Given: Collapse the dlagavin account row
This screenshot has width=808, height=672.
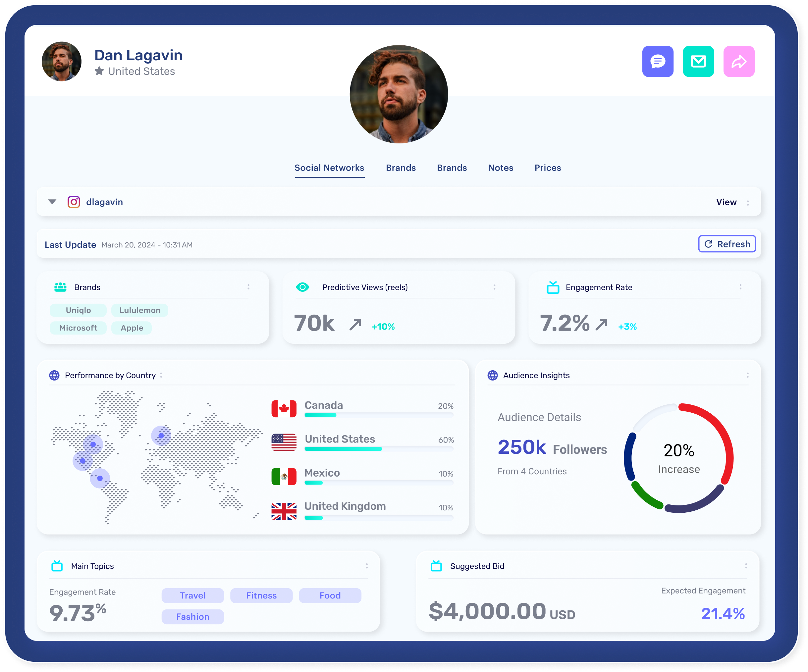Looking at the screenshot, I should click(x=52, y=202).
